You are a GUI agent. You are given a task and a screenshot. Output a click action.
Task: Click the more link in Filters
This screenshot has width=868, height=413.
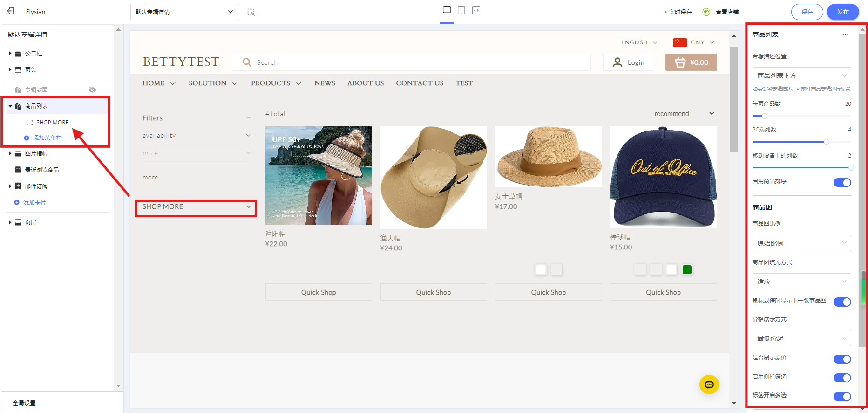point(150,178)
